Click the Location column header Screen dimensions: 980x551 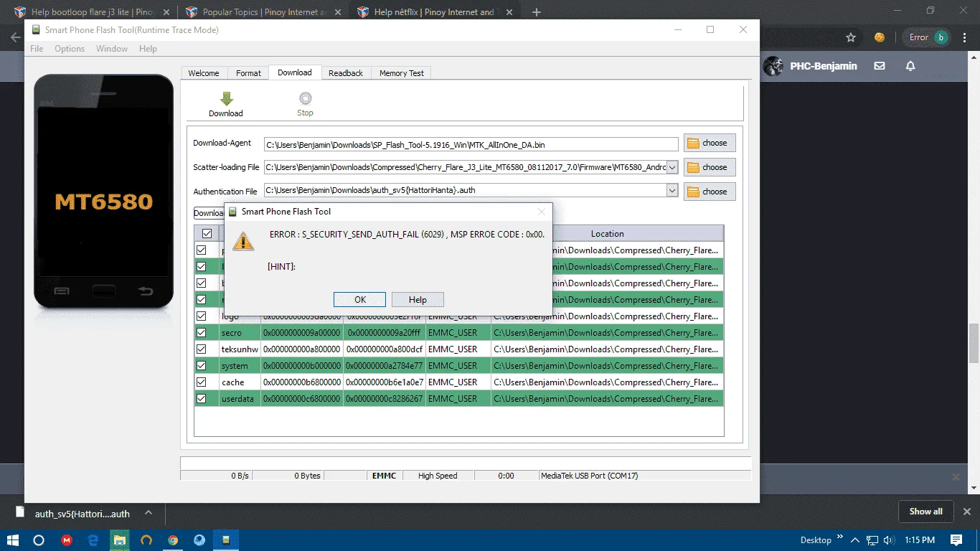pos(607,234)
